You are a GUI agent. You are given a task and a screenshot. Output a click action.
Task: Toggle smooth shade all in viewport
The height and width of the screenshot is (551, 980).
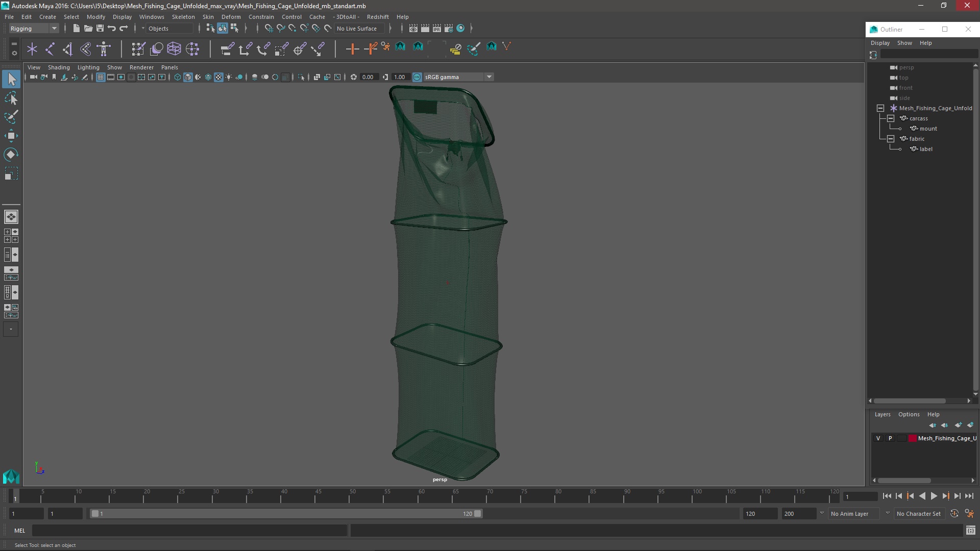(x=188, y=77)
